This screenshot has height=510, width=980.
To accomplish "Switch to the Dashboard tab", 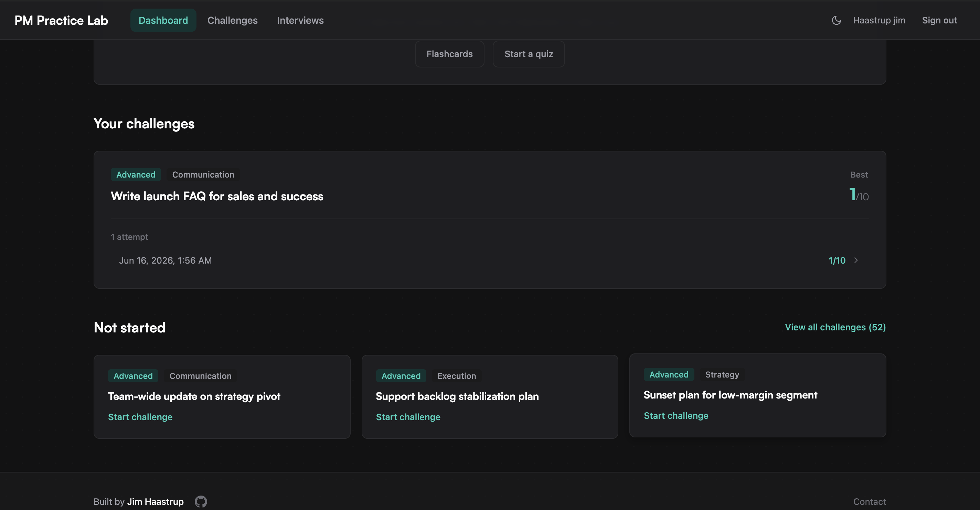I will 163,20.
